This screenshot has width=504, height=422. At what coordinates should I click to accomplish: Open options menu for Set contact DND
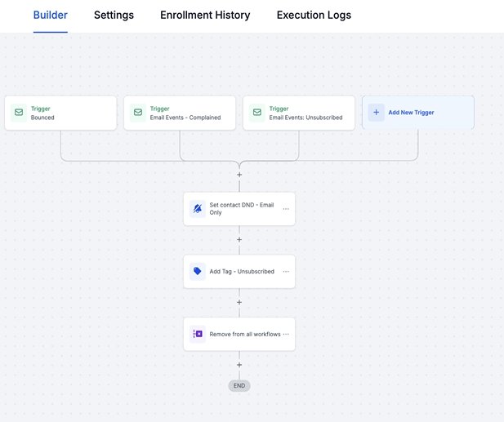[286, 209]
